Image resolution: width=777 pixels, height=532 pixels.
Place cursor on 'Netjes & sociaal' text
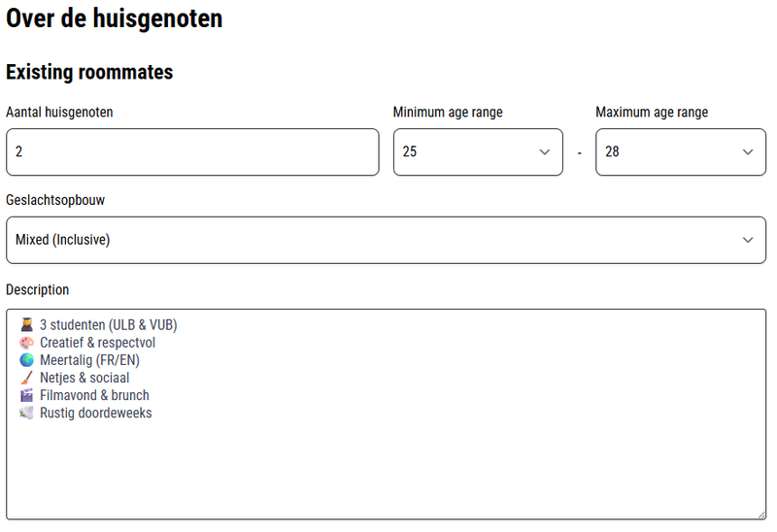coord(84,378)
